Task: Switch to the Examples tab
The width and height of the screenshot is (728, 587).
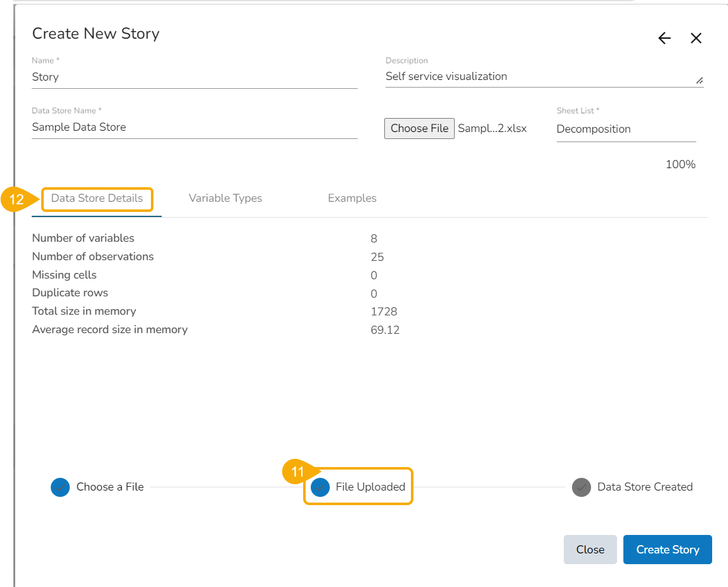Action: click(352, 198)
